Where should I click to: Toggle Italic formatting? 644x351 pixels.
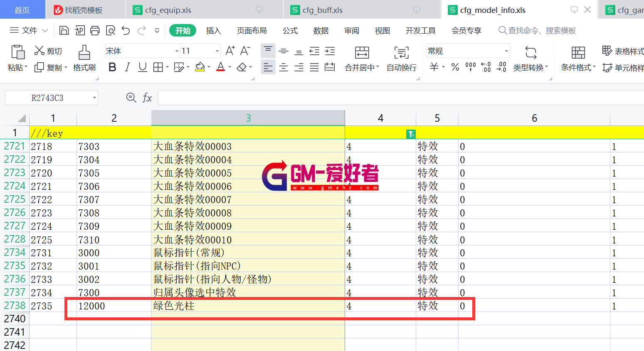click(x=128, y=67)
